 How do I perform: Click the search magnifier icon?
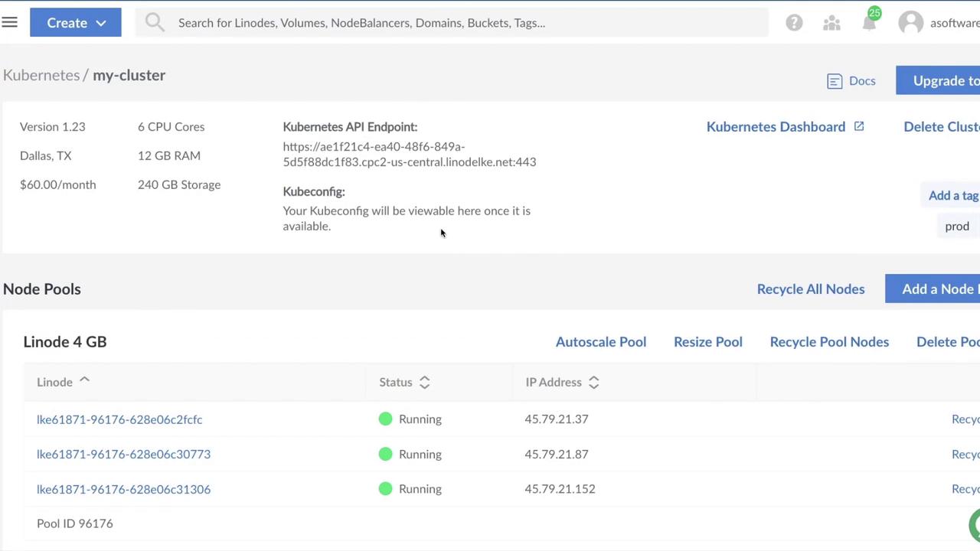point(155,22)
